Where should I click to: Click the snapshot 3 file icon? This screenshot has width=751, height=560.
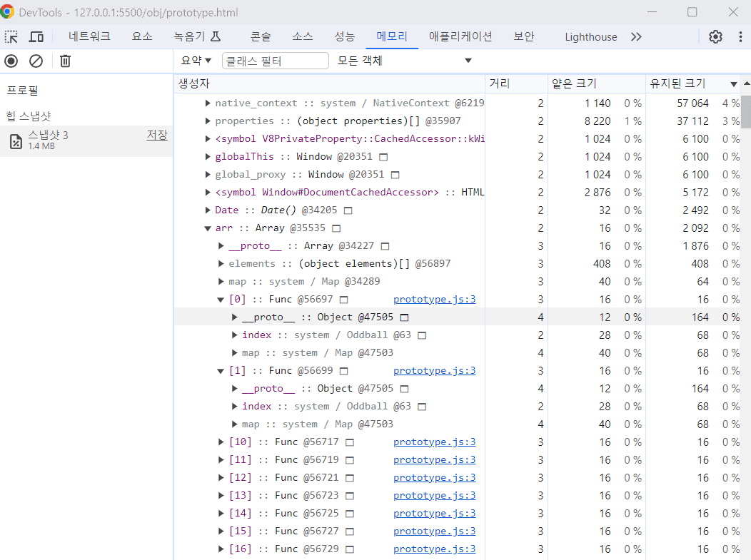point(16,141)
